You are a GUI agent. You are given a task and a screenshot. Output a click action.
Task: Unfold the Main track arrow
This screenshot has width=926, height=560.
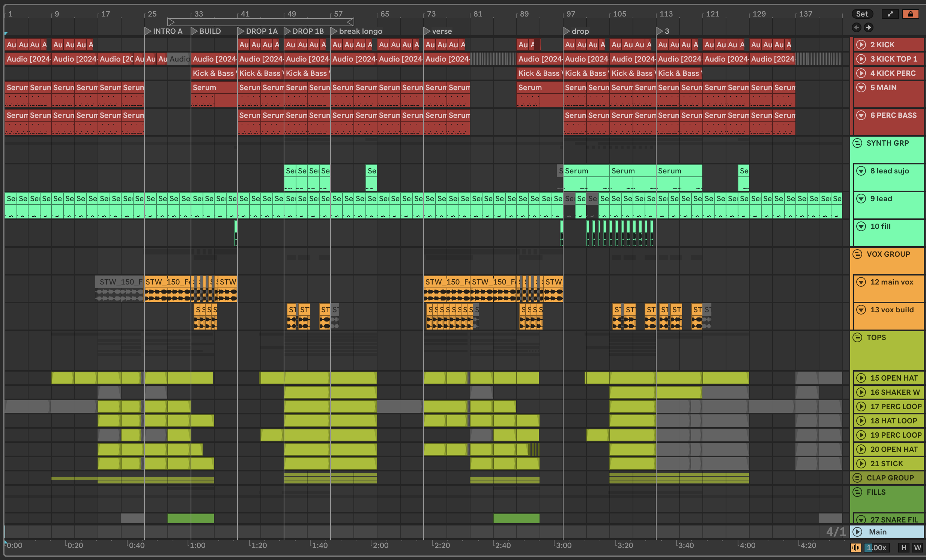[x=857, y=532]
